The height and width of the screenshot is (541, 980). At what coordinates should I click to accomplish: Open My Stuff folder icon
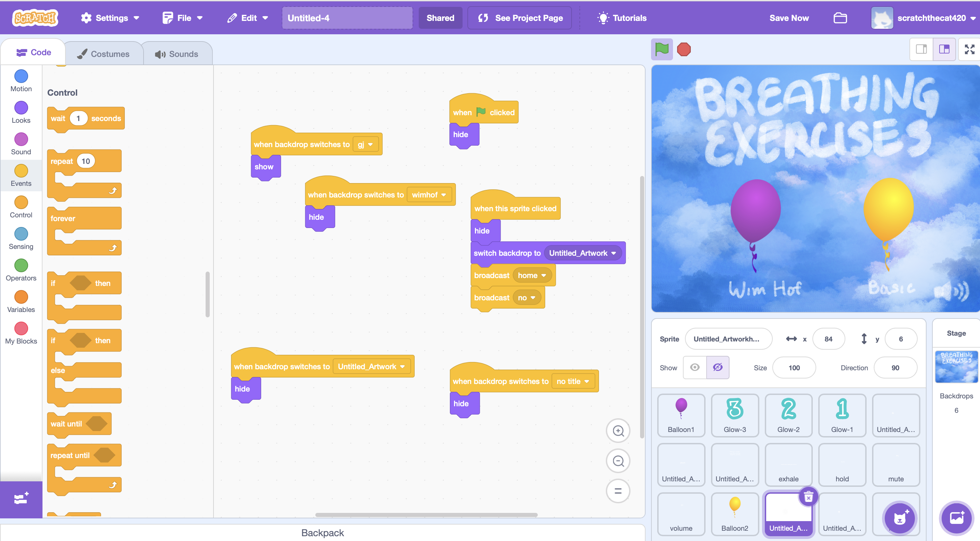click(x=840, y=18)
